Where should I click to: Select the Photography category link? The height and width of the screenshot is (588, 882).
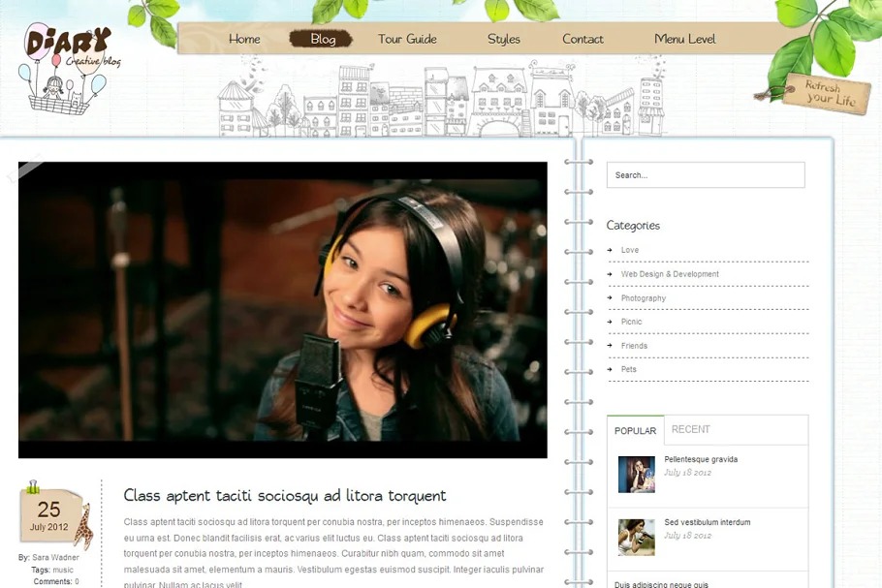[644, 298]
